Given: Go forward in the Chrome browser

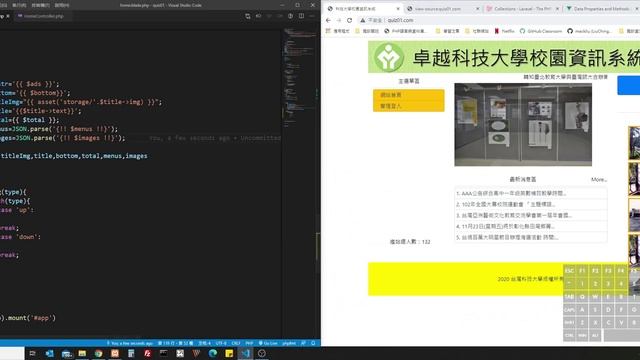Looking at the screenshot, I should (339, 20).
